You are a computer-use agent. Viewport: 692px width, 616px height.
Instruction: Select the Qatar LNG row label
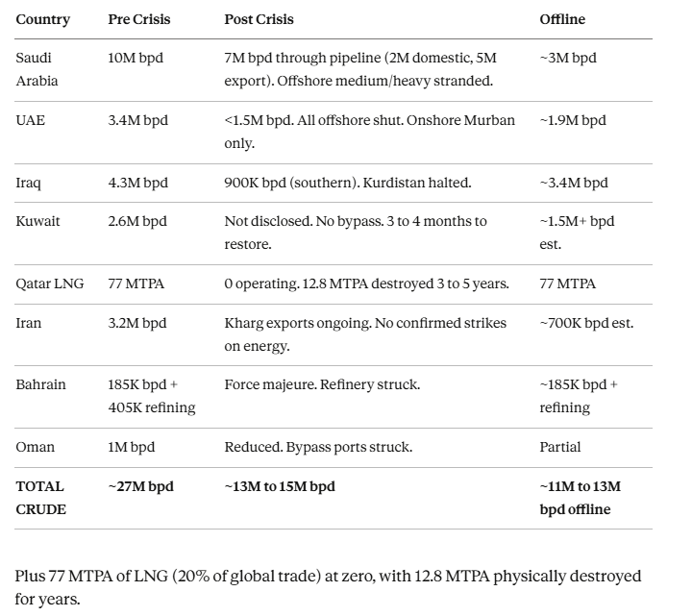[47, 283]
